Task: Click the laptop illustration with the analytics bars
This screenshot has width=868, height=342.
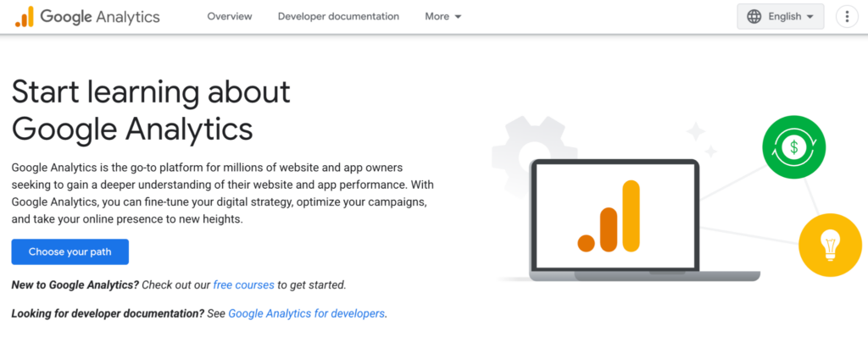Action: coord(644,220)
